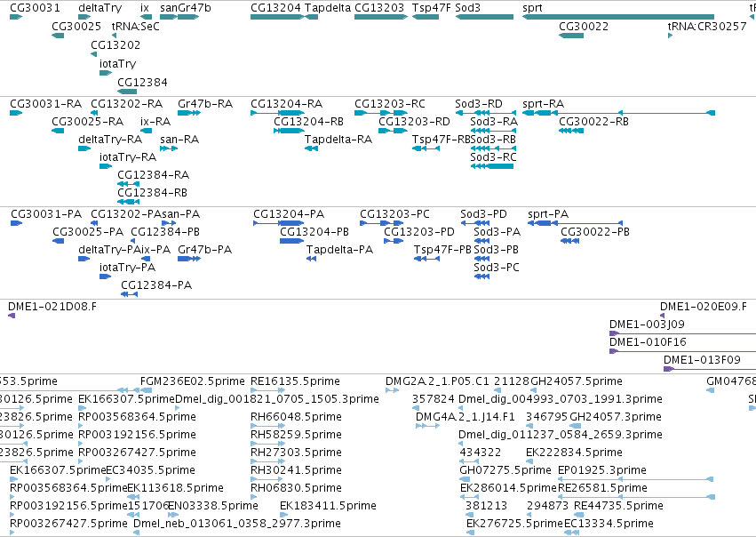This screenshot has width=756, height=537.
Task: Click the Tapdelta gene label
Action: (x=328, y=8)
